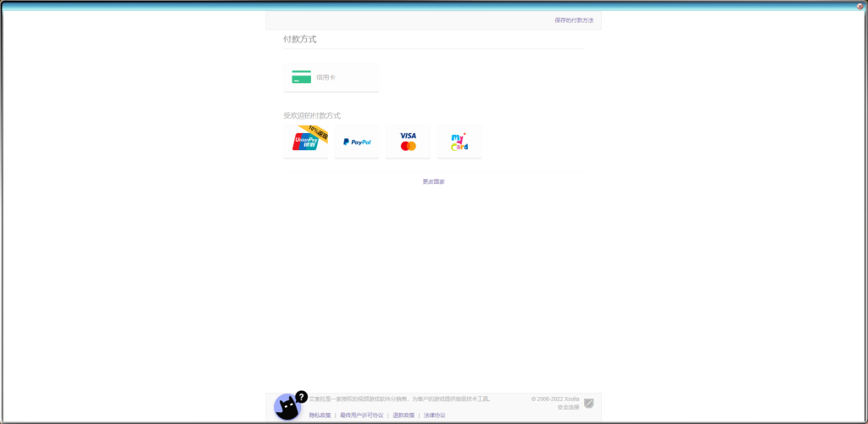Choose PayPal as payment method
The width and height of the screenshot is (868, 424).
coord(357,142)
